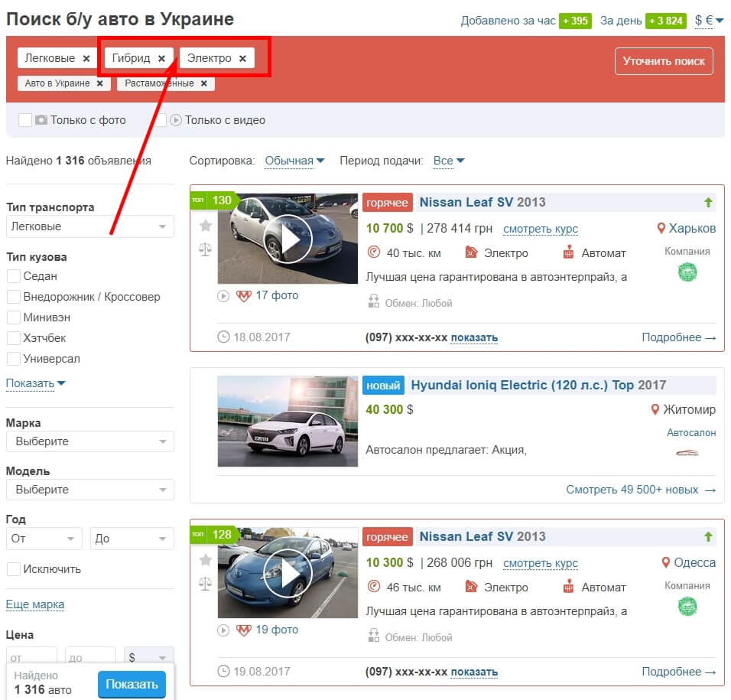This screenshot has height=700, width=731.
Task: Open the year До dropdown
Action: click(132, 539)
